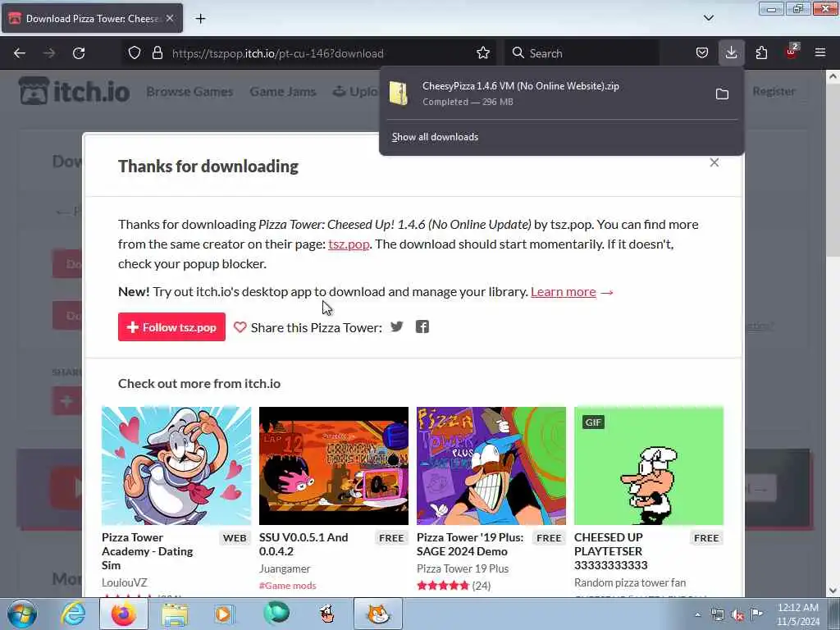Screen dimensions: 840x630
Task: Go to Game Jams
Action: tap(283, 92)
